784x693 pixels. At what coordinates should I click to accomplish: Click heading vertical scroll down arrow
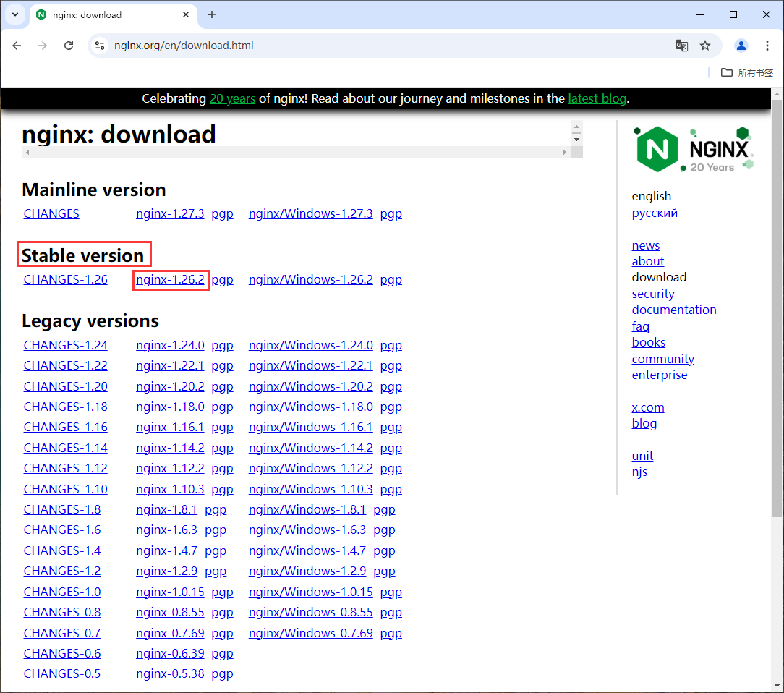point(576,140)
